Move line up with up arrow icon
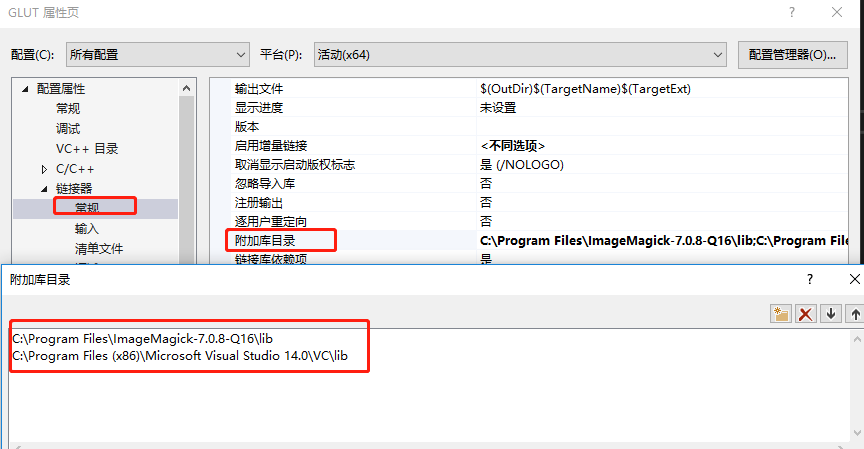 tap(855, 313)
